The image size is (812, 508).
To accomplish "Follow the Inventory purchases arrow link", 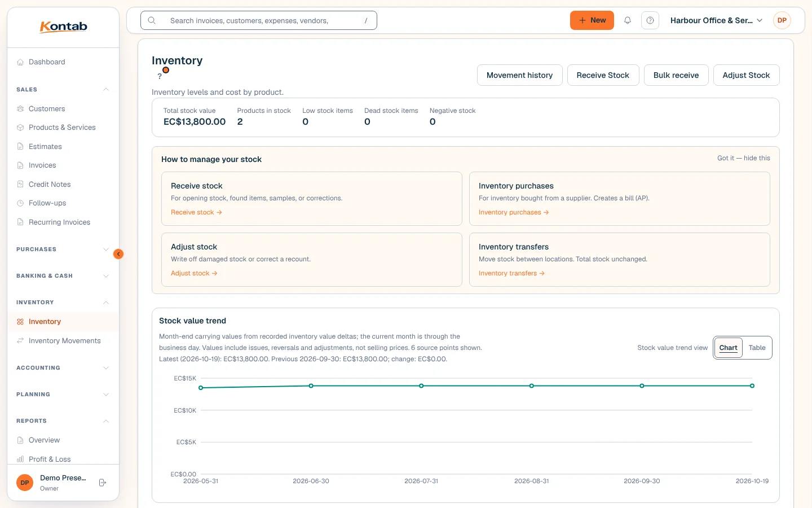I will (x=514, y=212).
